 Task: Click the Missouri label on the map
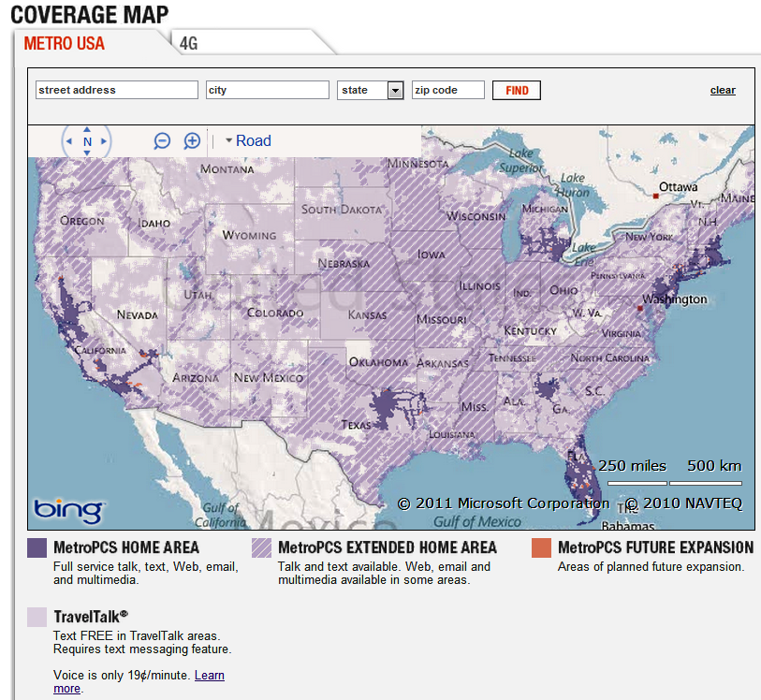(441, 320)
